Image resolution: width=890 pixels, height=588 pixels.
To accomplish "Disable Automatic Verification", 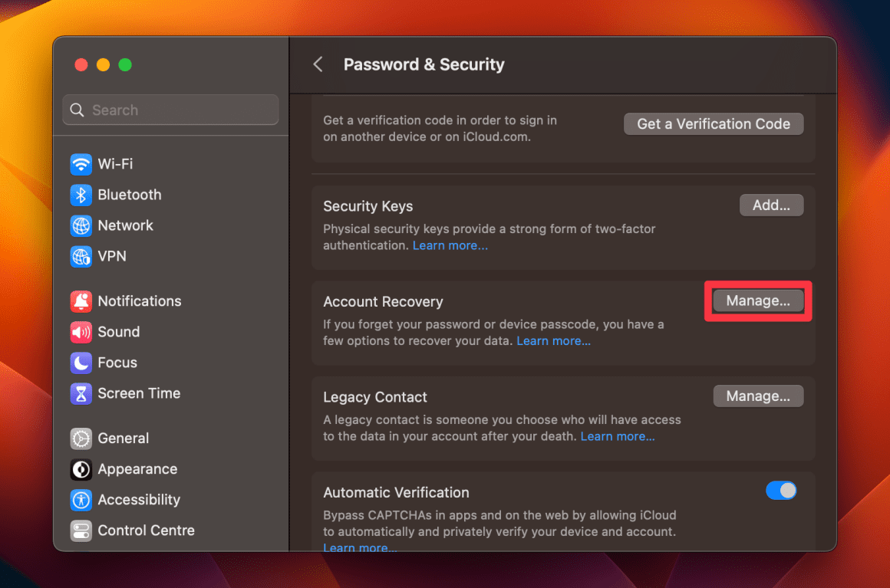I will (782, 490).
